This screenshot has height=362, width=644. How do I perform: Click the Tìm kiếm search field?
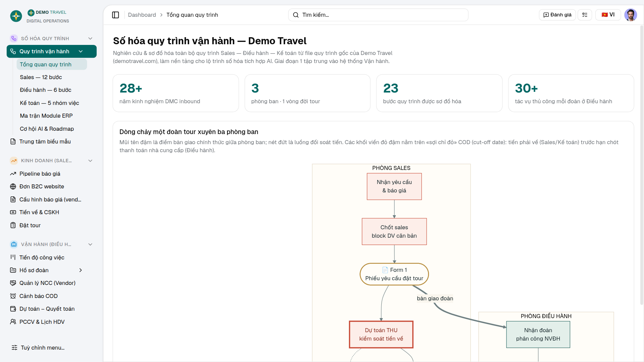tap(378, 15)
